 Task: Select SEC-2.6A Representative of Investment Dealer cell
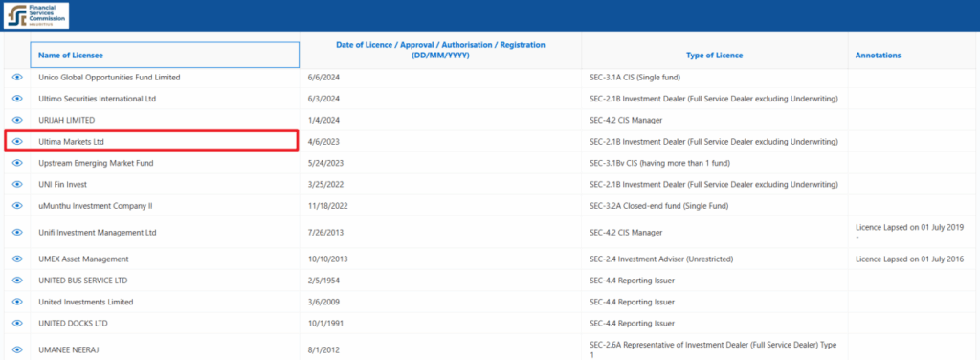713,349
